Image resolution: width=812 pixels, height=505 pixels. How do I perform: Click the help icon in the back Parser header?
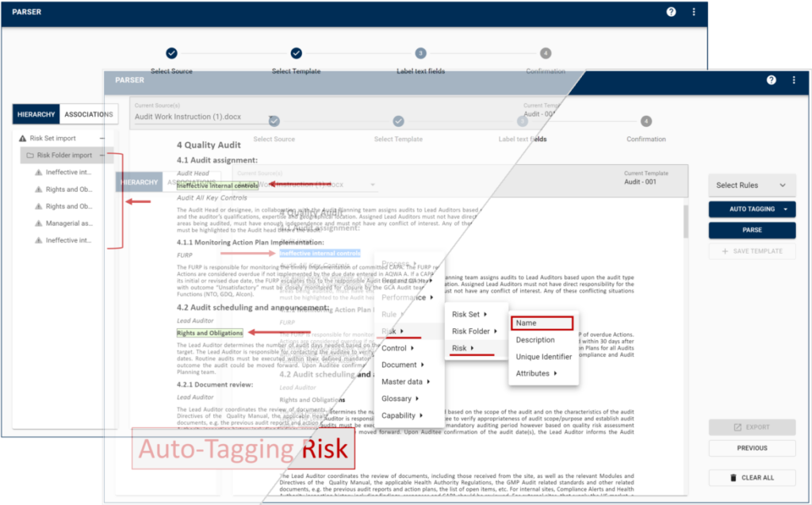pyautogui.click(x=672, y=12)
